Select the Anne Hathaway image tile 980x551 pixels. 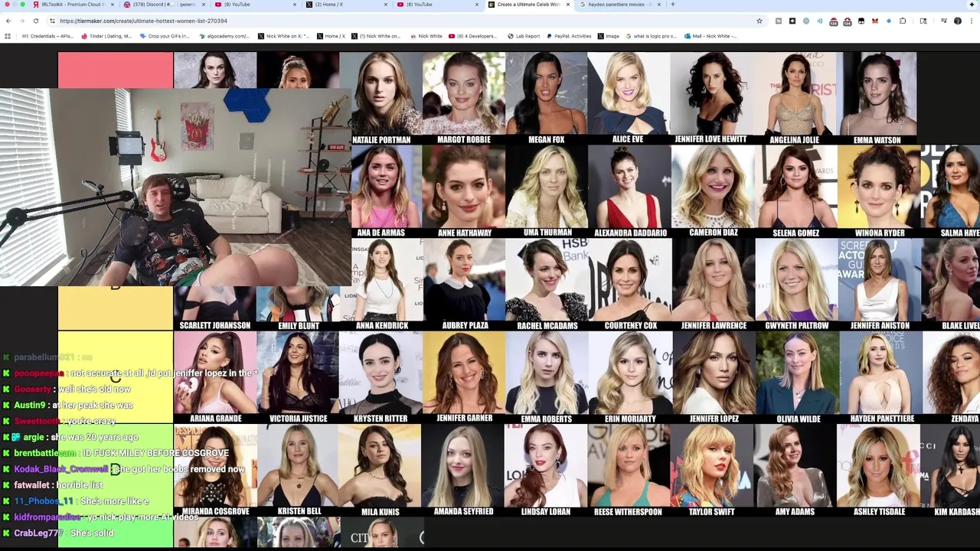coord(463,192)
